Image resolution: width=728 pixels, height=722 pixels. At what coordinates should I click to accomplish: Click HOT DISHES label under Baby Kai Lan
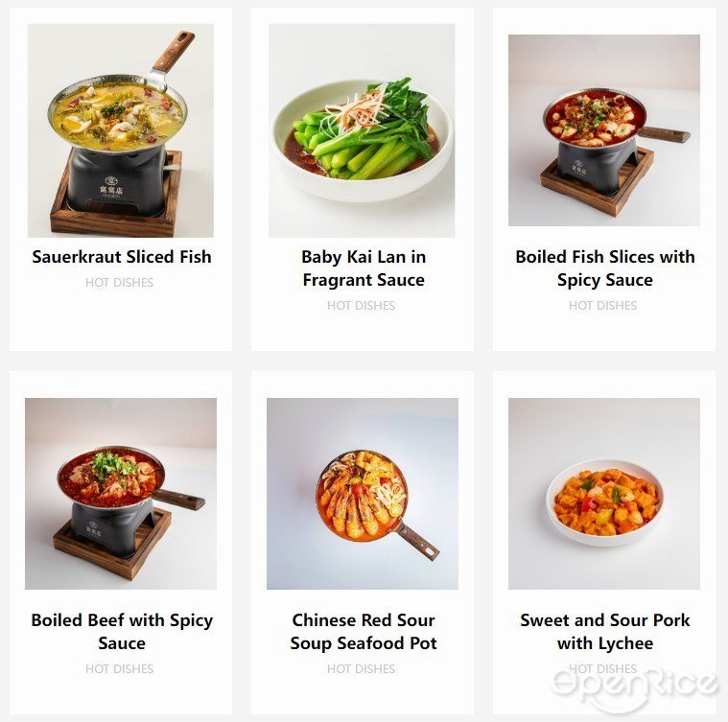coord(362,306)
